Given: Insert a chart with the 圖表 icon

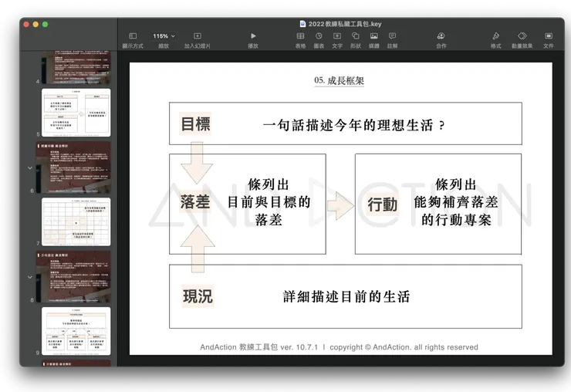Looking at the screenshot, I should click(x=319, y=35).
